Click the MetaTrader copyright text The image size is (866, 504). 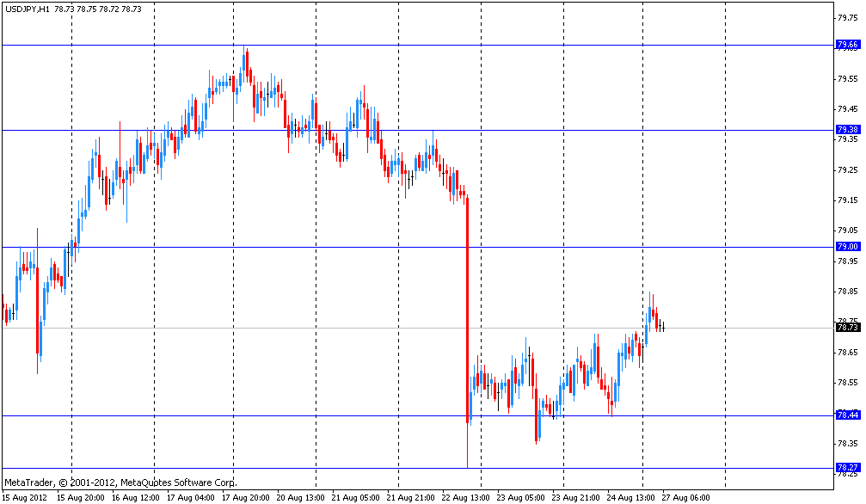pyautogui.click(x=120, y=482)
